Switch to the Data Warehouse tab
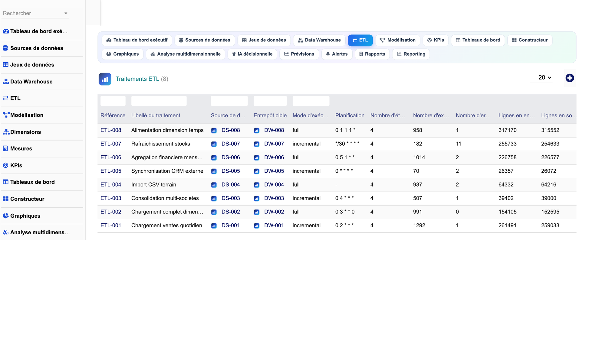The height and width of the screenshot is (364, 589). click(x=319, y=40)
